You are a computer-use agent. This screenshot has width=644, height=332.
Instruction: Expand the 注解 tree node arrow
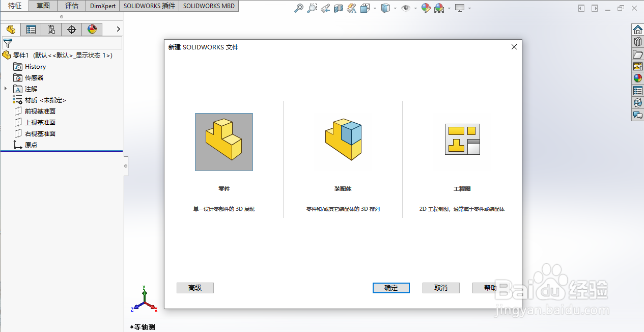click(6, 89)
